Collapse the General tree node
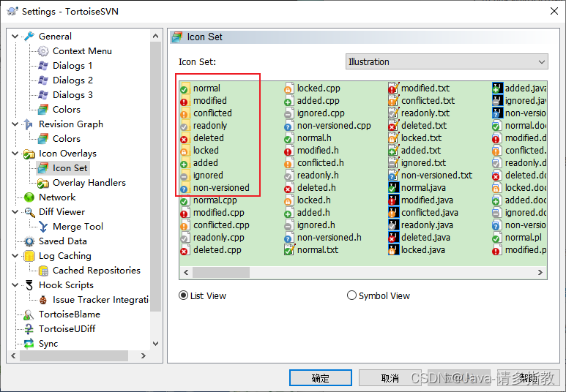 pos(15,36)
